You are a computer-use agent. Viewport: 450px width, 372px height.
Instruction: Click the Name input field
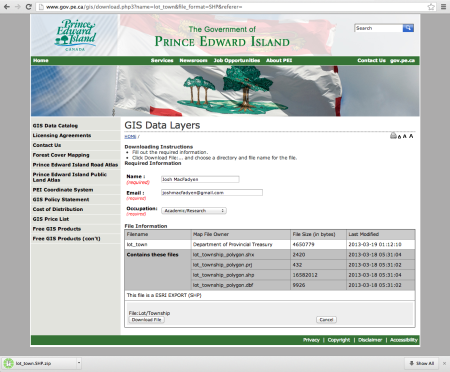click(x=200, y=179)
